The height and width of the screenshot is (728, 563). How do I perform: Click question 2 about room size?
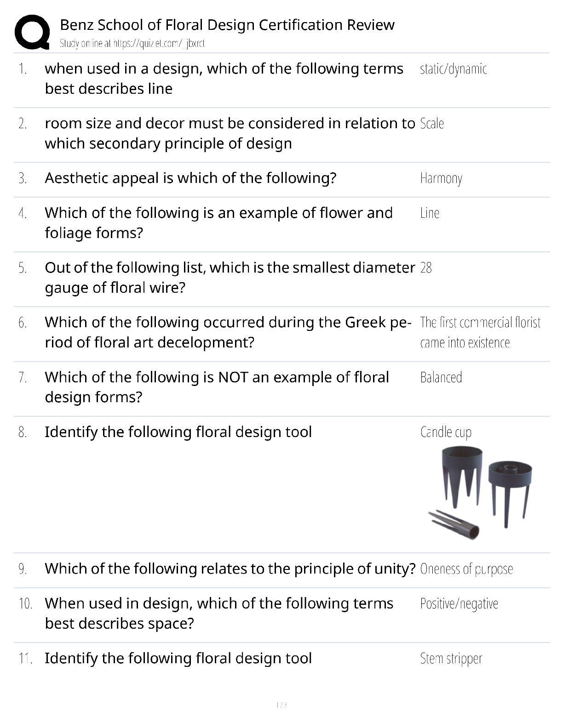230,133
